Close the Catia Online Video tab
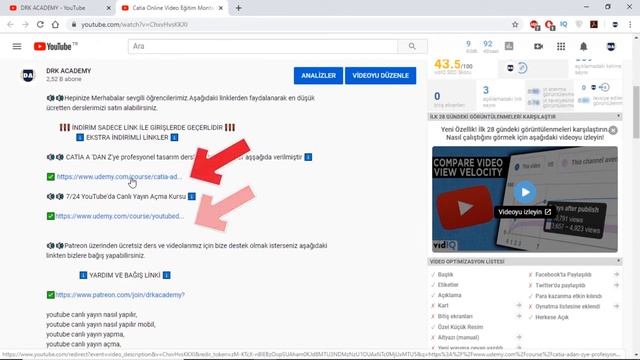640x360 pixels. 221,8
